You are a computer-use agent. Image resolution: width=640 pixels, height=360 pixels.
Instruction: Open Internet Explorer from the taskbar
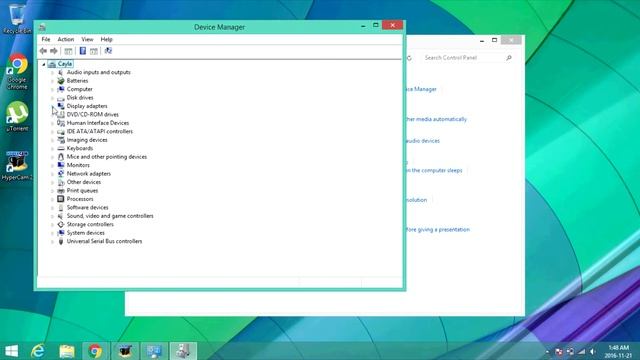click(38, 351)
